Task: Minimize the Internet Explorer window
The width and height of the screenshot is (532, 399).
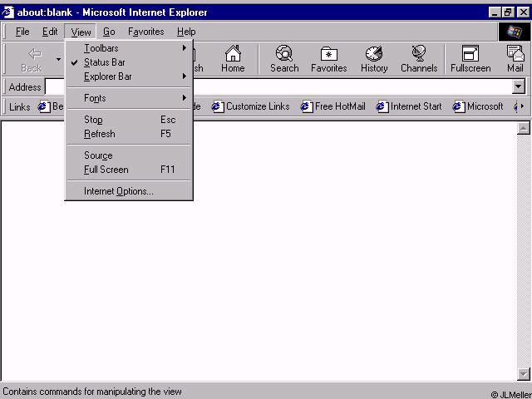Action: tap(495, 12)
